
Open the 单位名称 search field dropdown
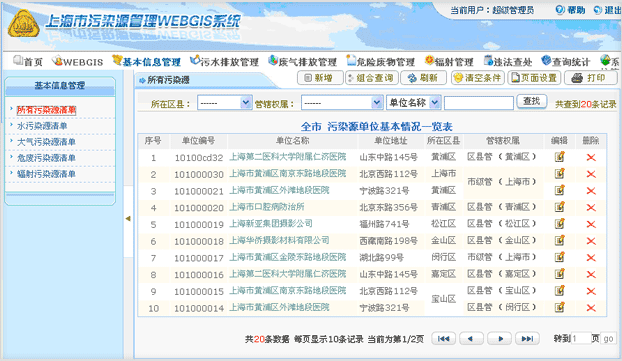(x=414, y=103)
